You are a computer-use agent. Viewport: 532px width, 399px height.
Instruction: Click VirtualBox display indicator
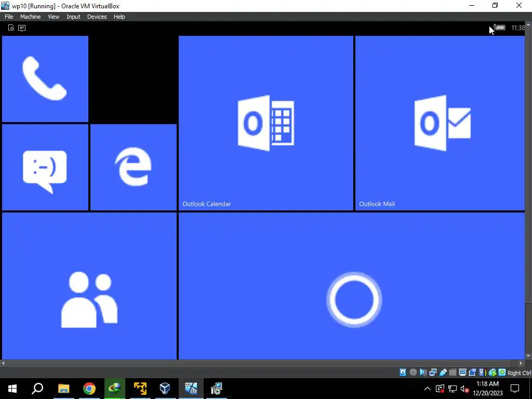click(462, 373)
